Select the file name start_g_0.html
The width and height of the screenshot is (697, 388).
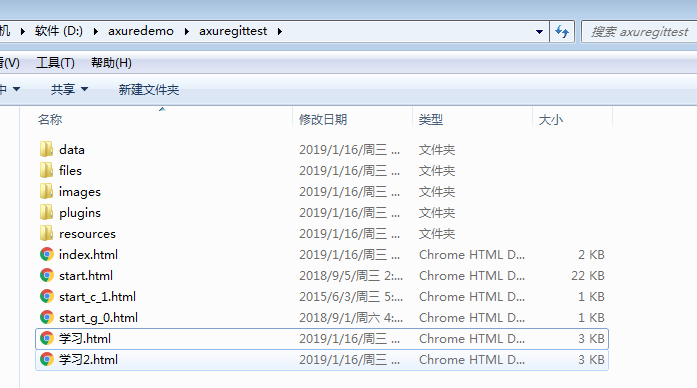(x=98, y=318)
